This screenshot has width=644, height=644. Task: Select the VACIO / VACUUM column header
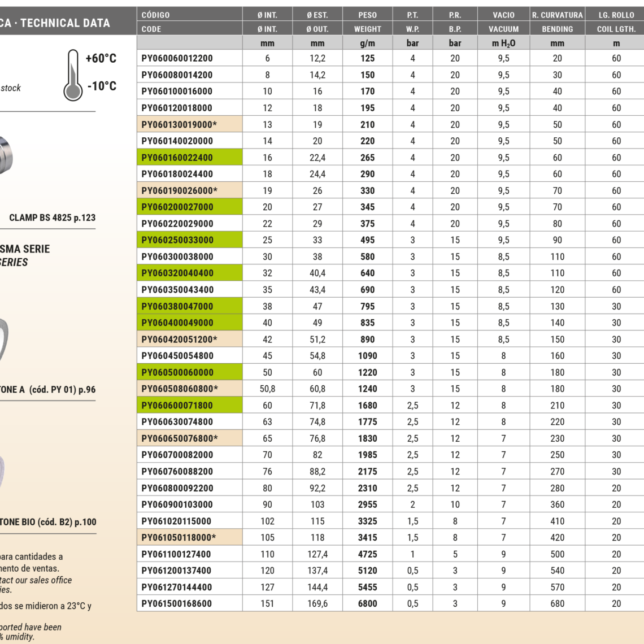pyautogui.click(x=503, y=21)
